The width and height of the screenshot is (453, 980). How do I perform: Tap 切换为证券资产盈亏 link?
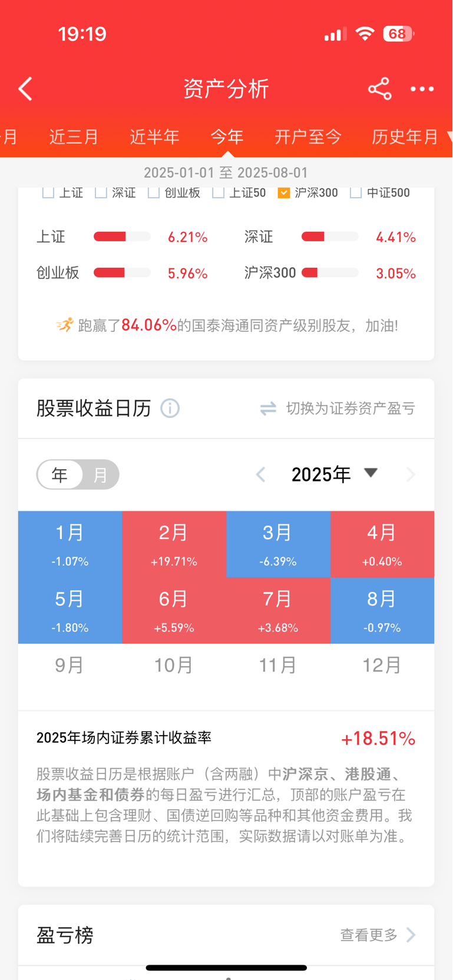point(351,408)
